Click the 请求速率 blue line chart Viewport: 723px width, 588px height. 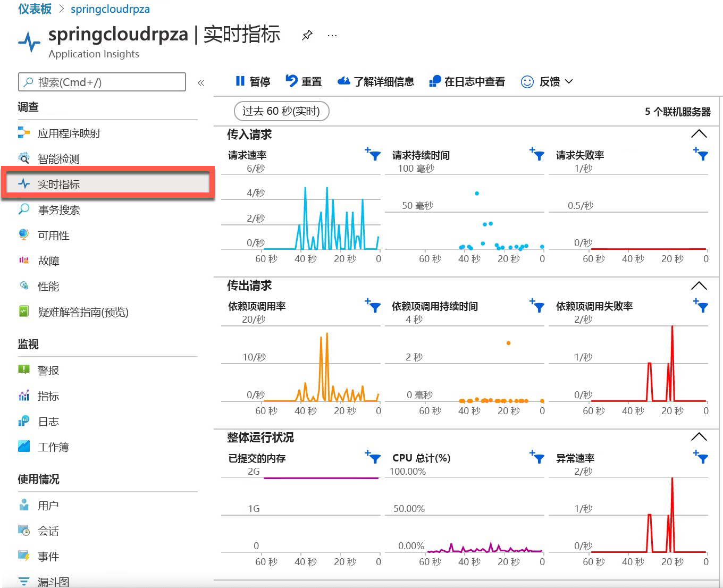point(321,218)
